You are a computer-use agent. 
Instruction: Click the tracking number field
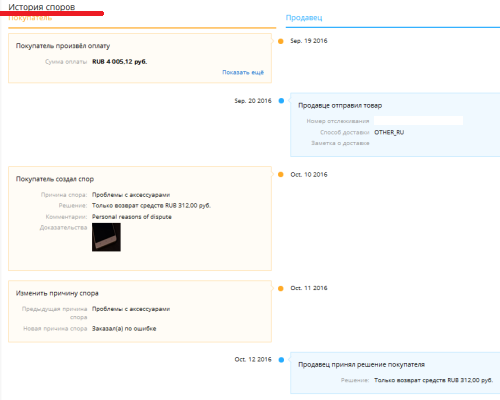(418, 121)
